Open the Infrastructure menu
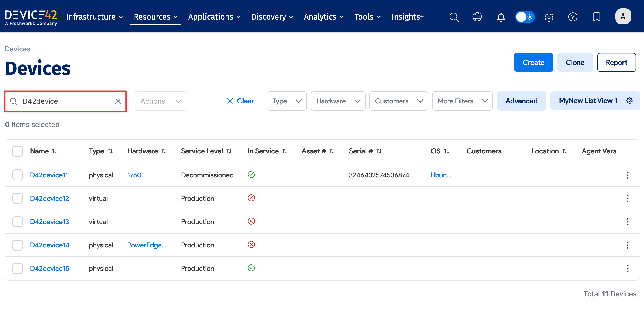The height and width of the screenshot is (311, 644). 94,17
